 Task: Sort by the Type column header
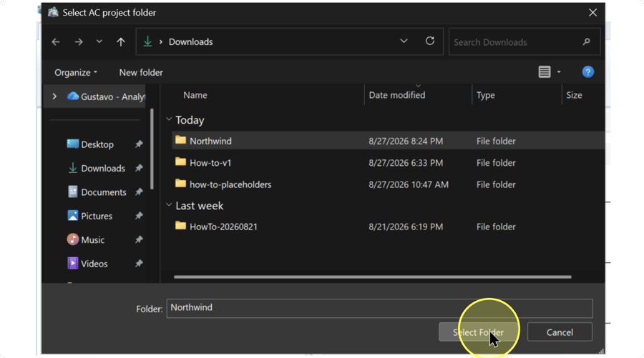(485, 95)
